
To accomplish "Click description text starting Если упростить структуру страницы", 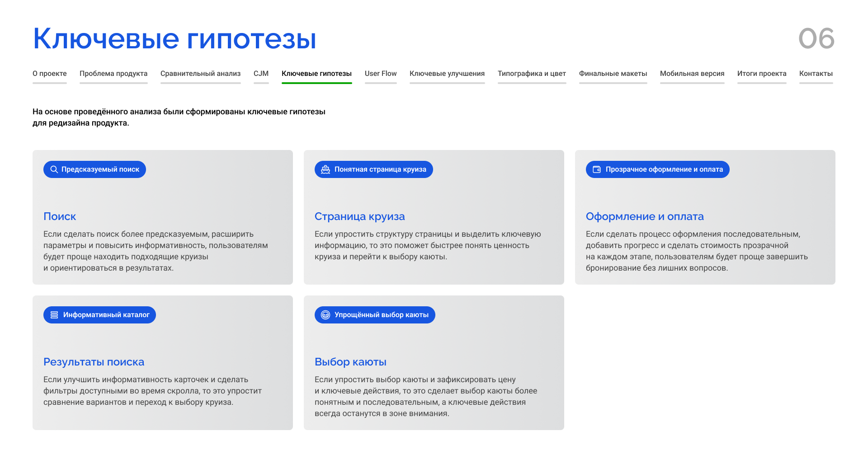I will 428,245.
